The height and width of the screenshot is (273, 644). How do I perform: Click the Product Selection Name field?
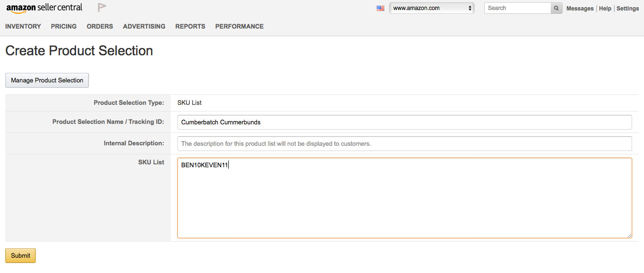tap(404, 122)
